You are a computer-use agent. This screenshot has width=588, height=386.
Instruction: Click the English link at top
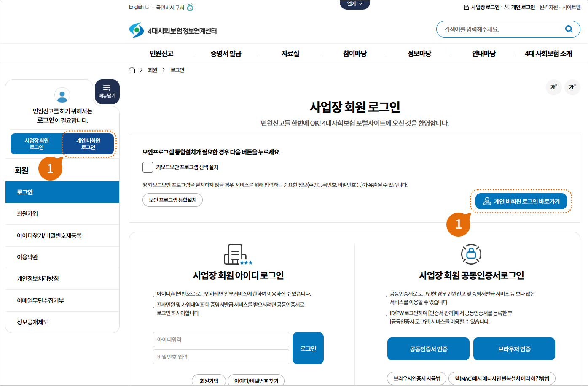pos(136,7)
